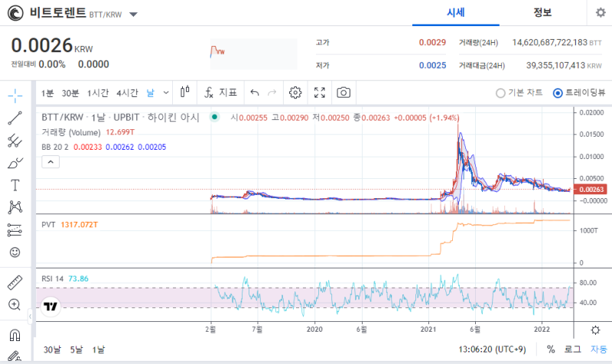Image resolution: width=612 pixels, height=364 pixels.
Task: Select the text annotation tool
Action: pos(15,185)
